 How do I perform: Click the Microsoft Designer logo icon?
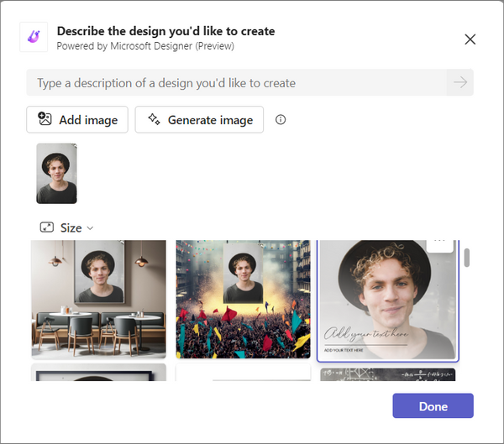point(34,37)
